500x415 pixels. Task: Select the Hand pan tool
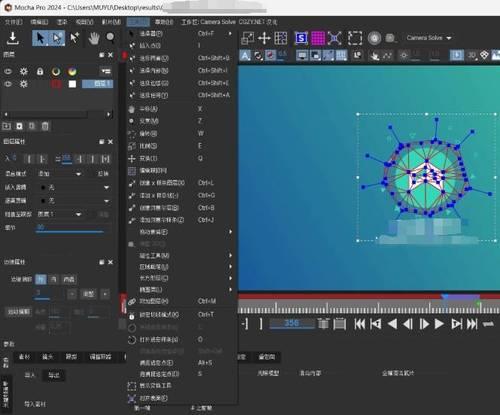click(x=94, y=38)
